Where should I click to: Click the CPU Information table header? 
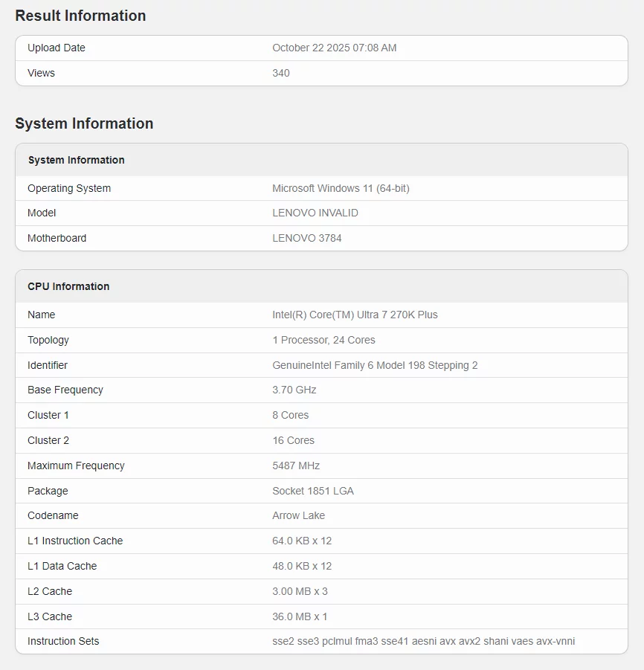[68, 286]
